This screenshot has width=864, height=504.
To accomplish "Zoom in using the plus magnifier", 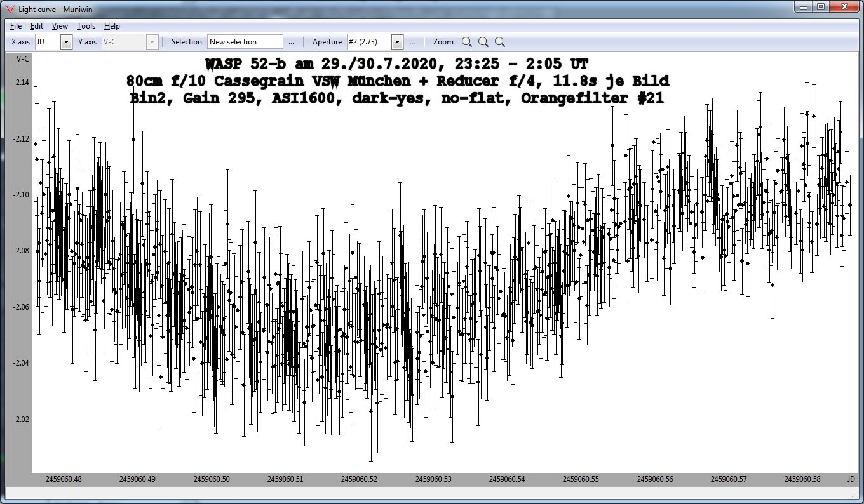I will point(500,42).
